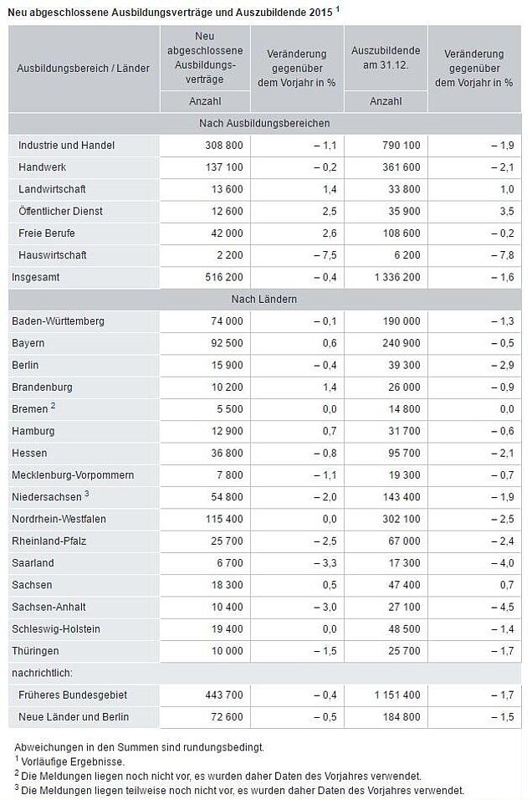
Task: Click the Neue Länder und Berlin row label
Action: click(x=74, y=717)
